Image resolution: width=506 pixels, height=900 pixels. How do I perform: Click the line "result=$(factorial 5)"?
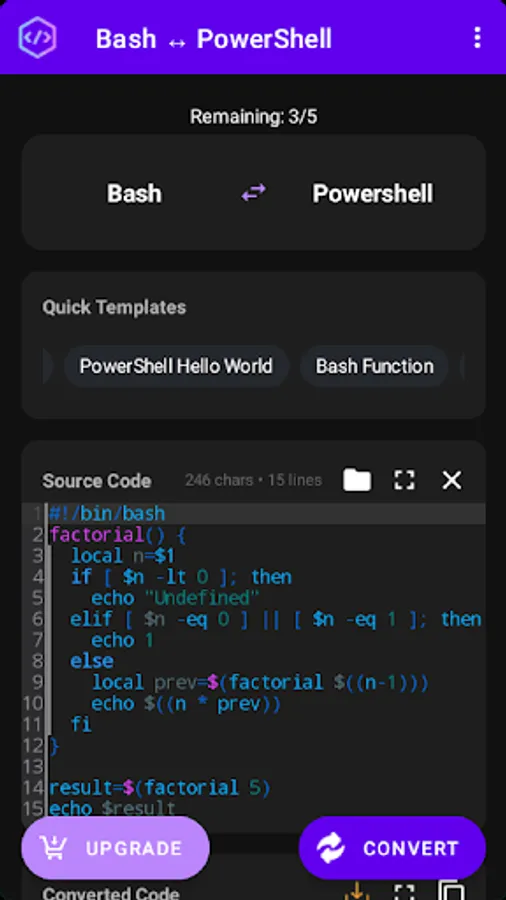[159, 788]
